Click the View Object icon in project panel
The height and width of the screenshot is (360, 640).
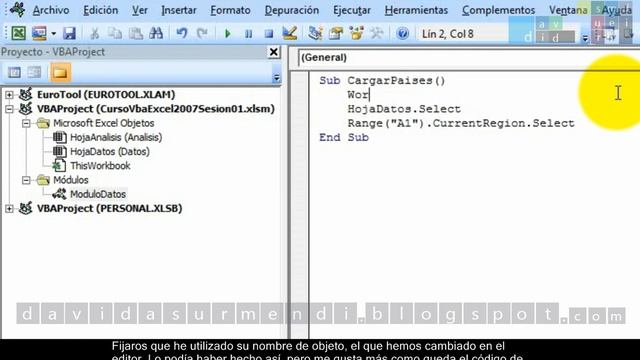coord(35,72)
